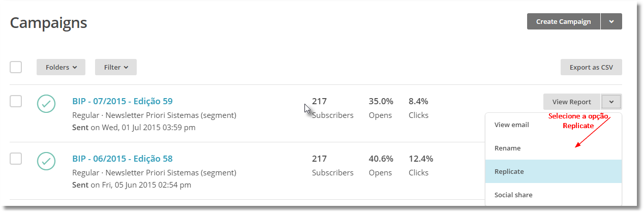Click sent status checkmark icon for Edição 58
644x213 pixels.
(46, 161)
